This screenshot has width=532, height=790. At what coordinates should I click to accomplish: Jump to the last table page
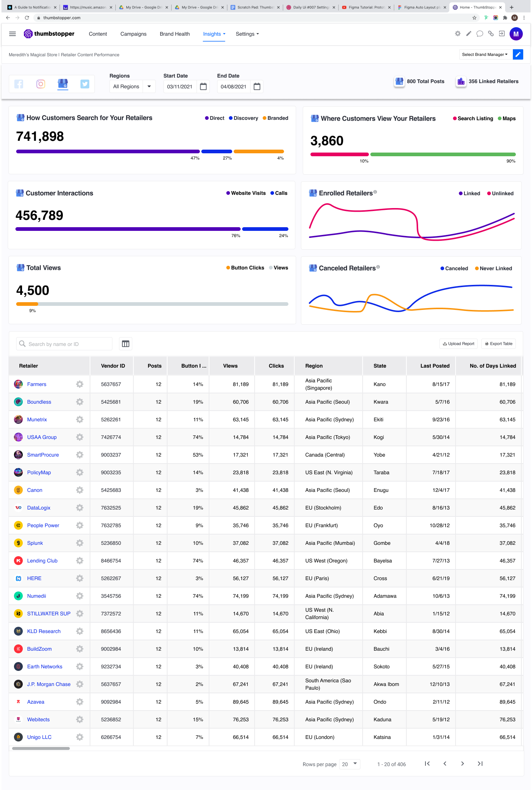[x=480, y=764]
